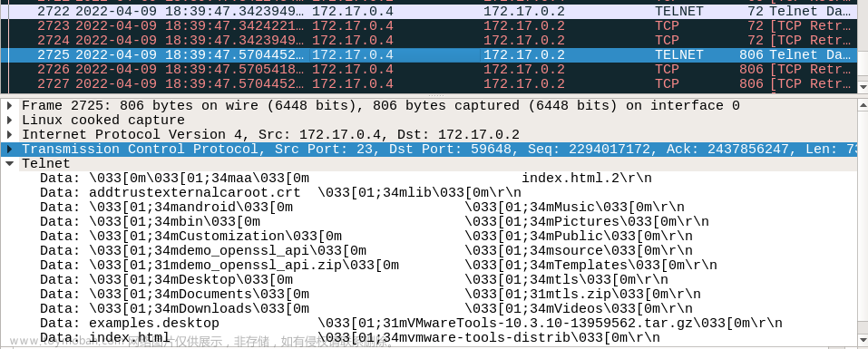Click the packet list scroll-down arrow
Screen dimensions: 868x349
click(x=863, y=87)
